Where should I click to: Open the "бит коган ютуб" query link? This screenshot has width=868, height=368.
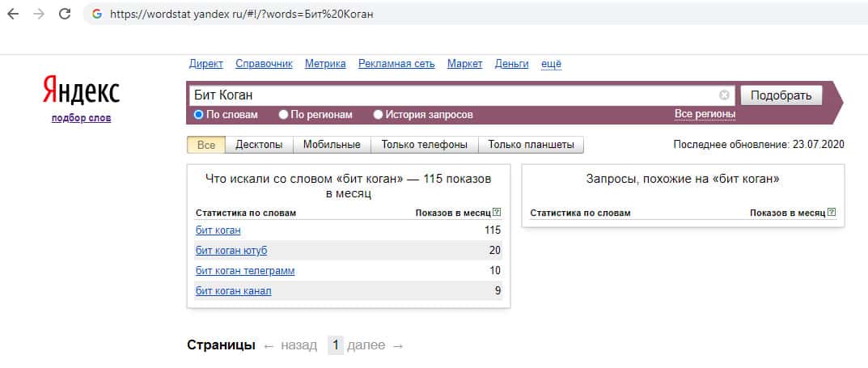(x=231, y=251)
